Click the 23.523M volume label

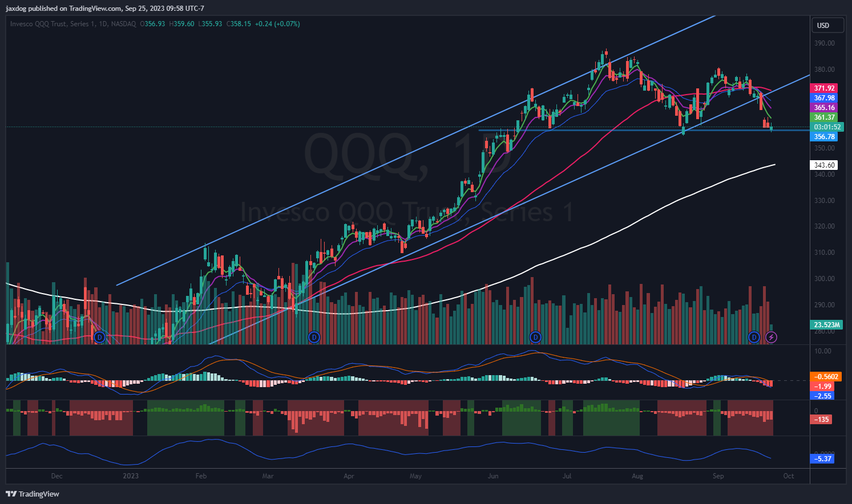(826, 325)
